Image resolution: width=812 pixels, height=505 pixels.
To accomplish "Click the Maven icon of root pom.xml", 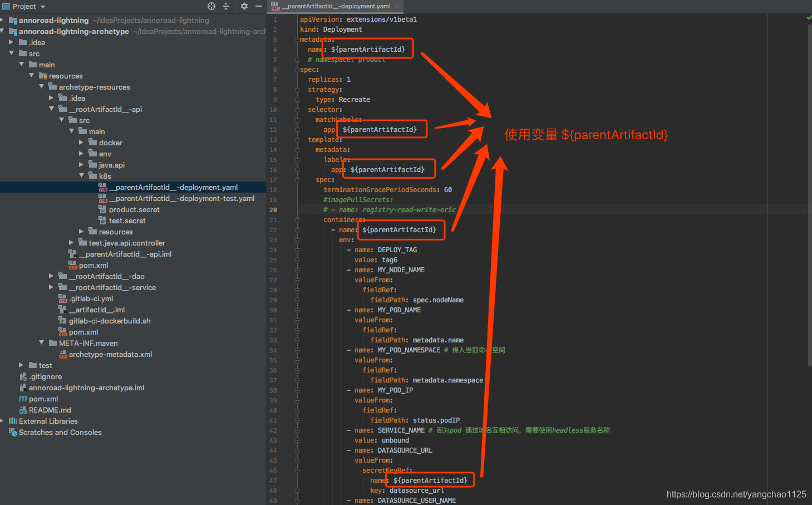I will (23, 399).
